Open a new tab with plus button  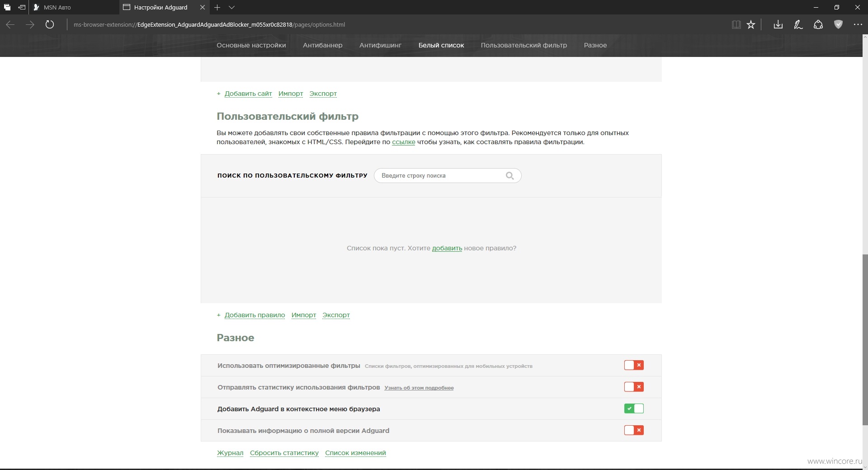pyautogui.click(x=217, y=7)
